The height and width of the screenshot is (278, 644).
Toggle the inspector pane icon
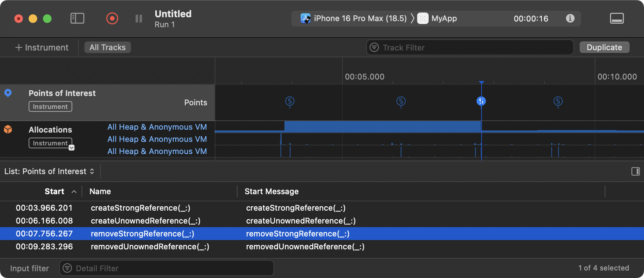pos(635,171)
